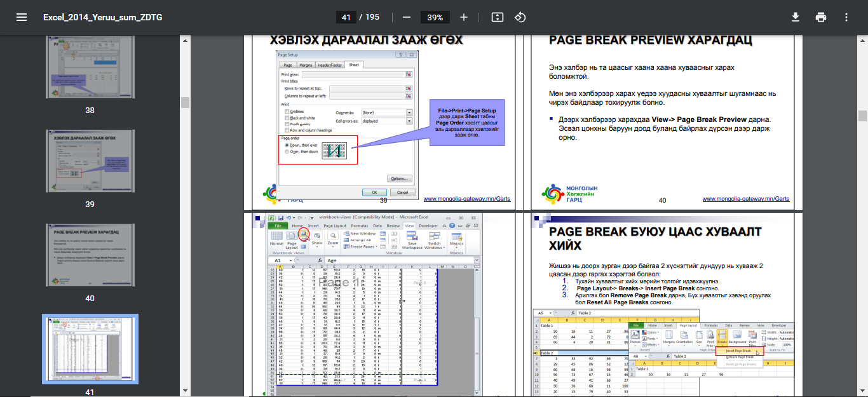This screenshot has height=397, width=868.
Task: Expand the Comments dropdown in Page Setup
Action: point(409,112)
